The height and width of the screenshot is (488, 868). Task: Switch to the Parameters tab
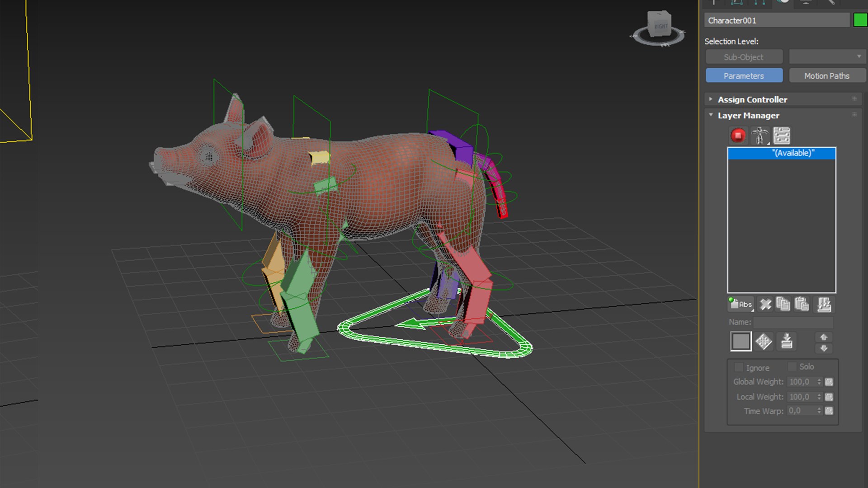744,76
